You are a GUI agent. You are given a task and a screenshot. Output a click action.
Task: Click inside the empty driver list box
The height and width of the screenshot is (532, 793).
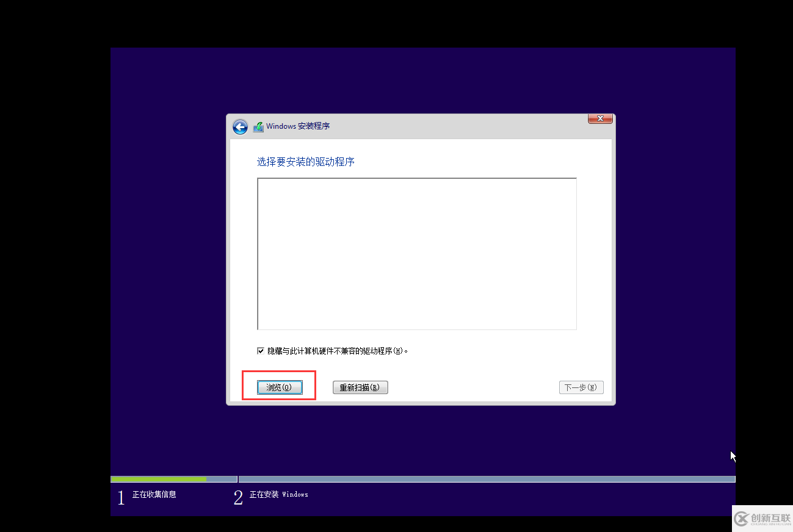pos(417,254)
